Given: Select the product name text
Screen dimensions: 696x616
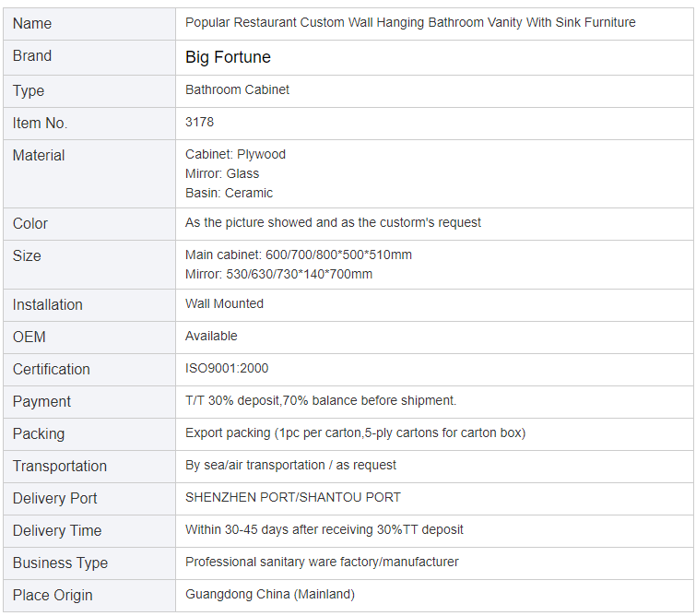Looking at the screenshot, I should (x=410, y=23).
